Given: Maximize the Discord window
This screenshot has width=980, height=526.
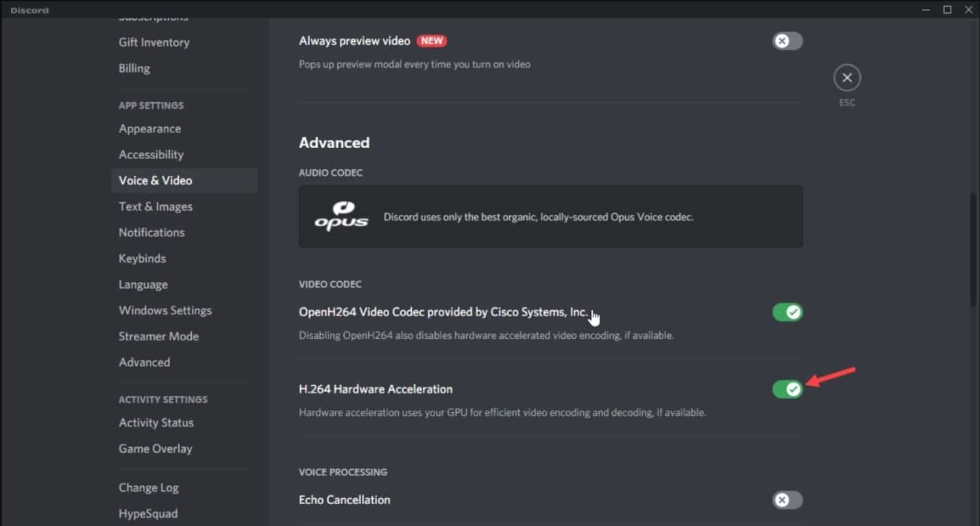Looking at the screenshot, I should 947,10.
